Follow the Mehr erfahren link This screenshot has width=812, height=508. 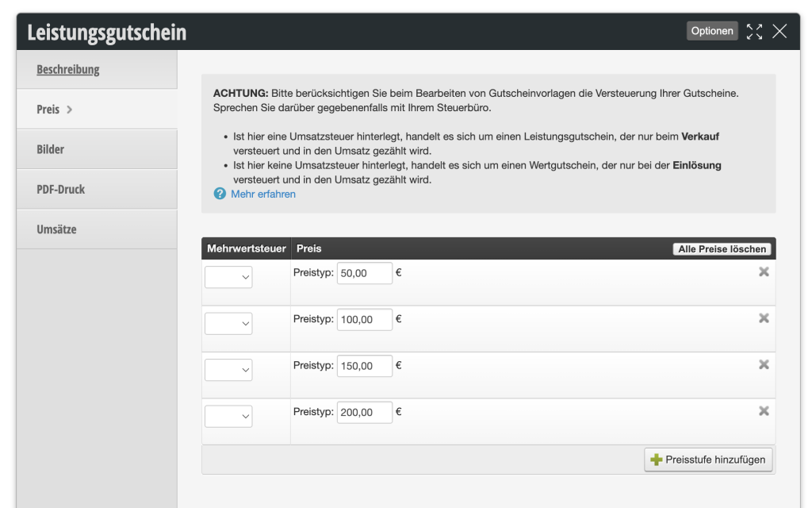[262, 194]
